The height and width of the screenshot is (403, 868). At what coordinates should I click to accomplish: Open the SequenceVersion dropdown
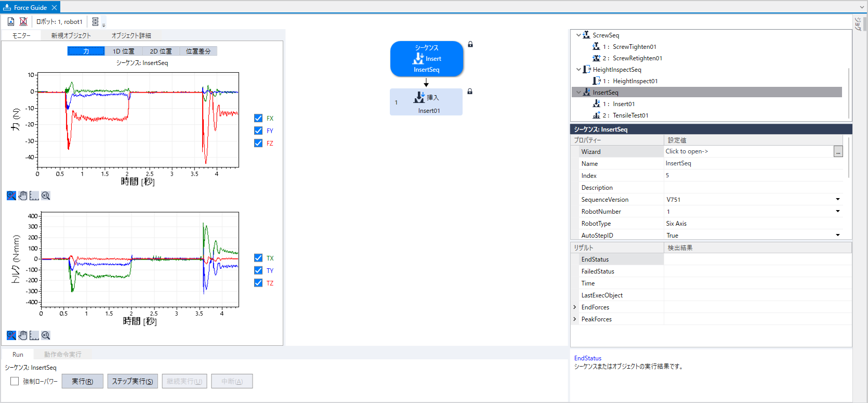837,199
